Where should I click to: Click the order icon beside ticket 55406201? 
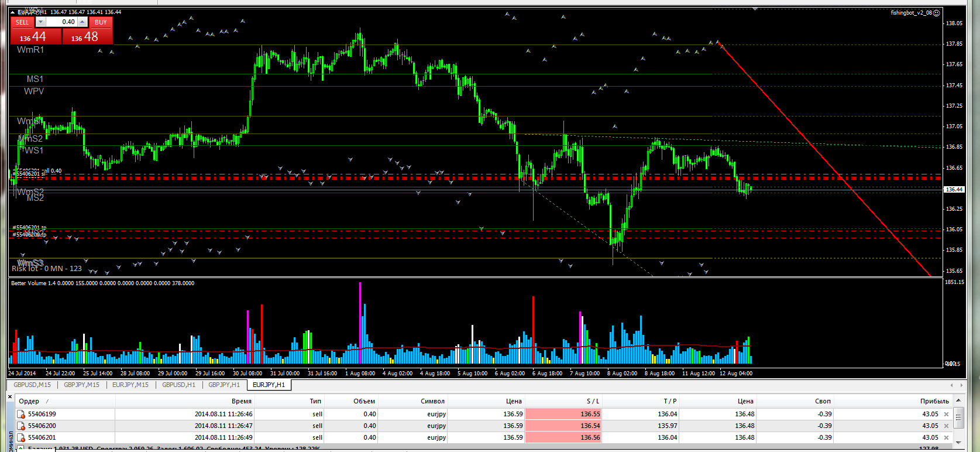[21, 438]
